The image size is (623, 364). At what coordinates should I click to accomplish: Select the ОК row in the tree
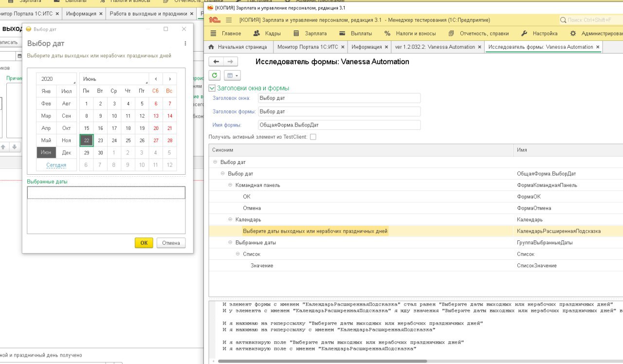[416, 197]
